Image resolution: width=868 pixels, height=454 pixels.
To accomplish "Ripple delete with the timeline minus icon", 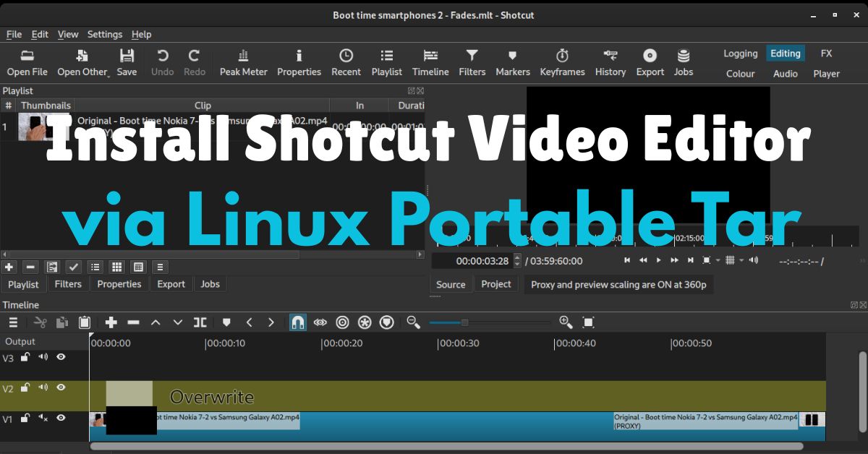I will 133,322.
